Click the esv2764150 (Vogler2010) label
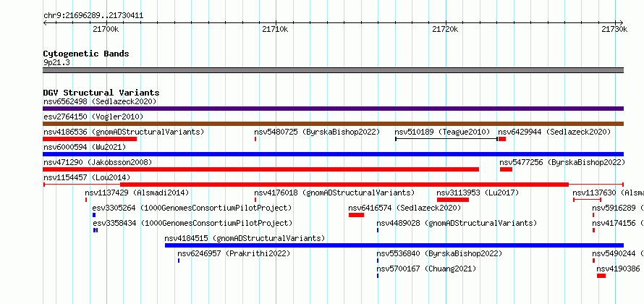This screenshot has height=304, width=644. click(x=93, y=117)
